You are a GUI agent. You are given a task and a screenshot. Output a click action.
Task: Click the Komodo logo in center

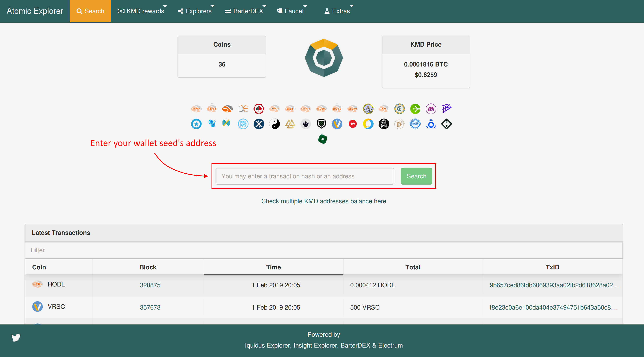point(324,58)
